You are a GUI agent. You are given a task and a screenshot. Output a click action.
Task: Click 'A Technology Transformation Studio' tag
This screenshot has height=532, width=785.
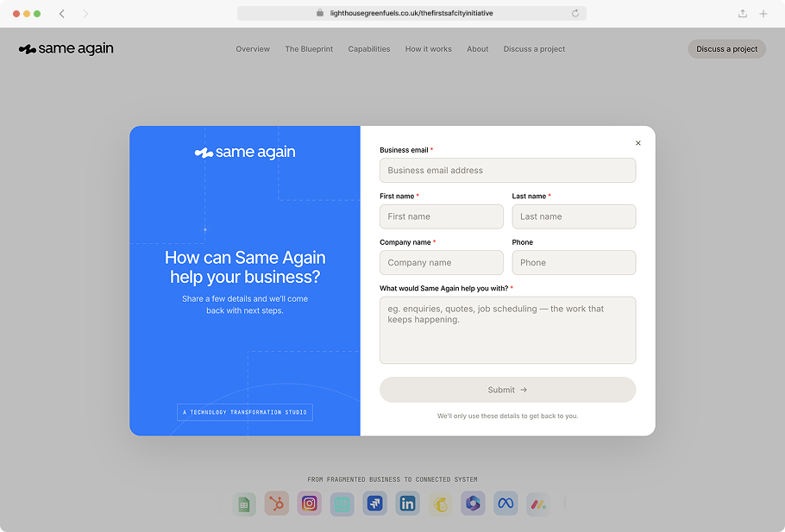pyautogui.click(x=245, y=412)
